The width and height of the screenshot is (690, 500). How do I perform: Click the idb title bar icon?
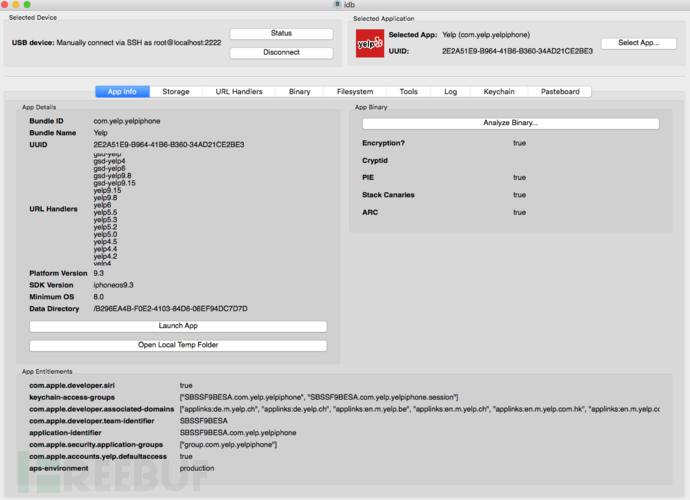(x=337, y=4)
